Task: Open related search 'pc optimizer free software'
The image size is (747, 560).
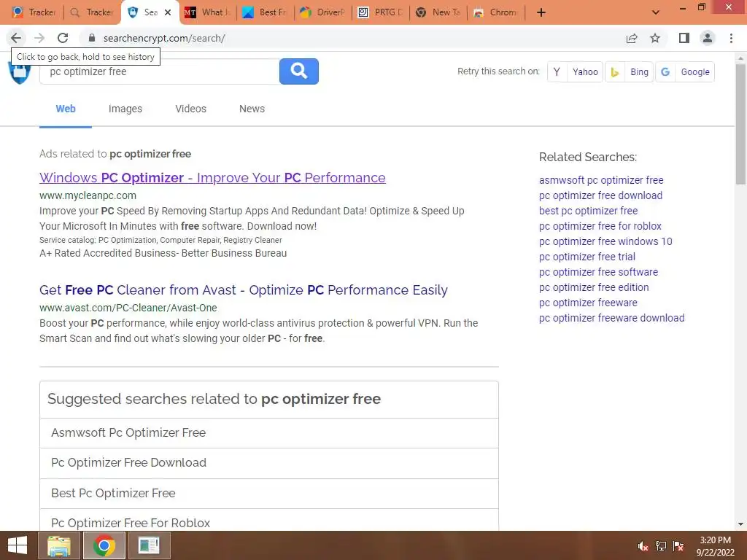Action: (x=598, y=272)
